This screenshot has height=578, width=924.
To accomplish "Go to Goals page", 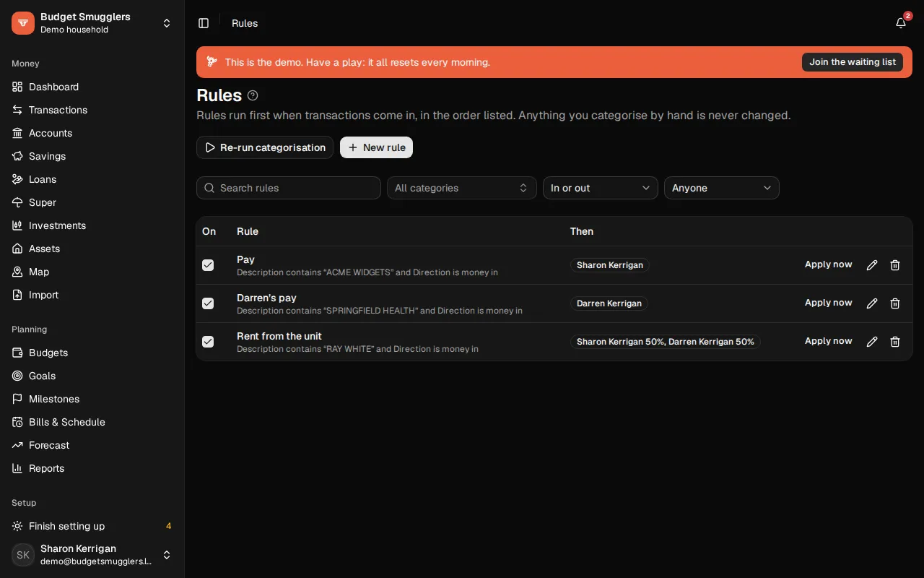I will (92, 376).
